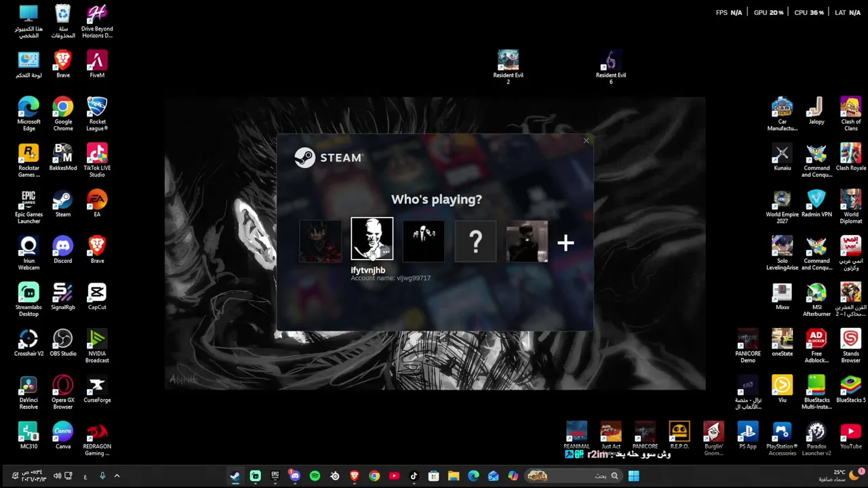Open Spotify from the taskbar
The image size is (868, 488).
tap(315, 476)
